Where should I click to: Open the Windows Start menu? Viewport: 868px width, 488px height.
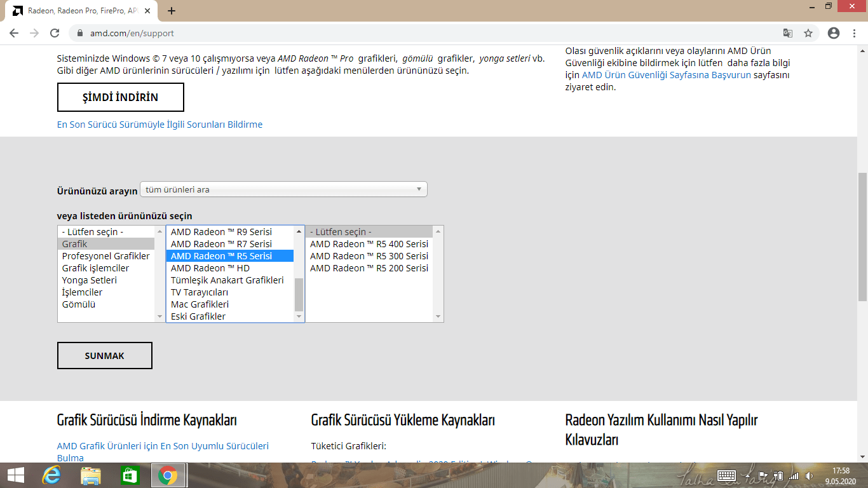15,475
